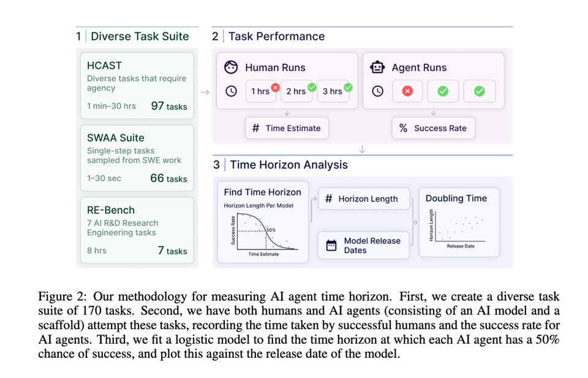Click the 50% marker on the success curve
Screen dimensions: 588x378
(x=270, y=230)
